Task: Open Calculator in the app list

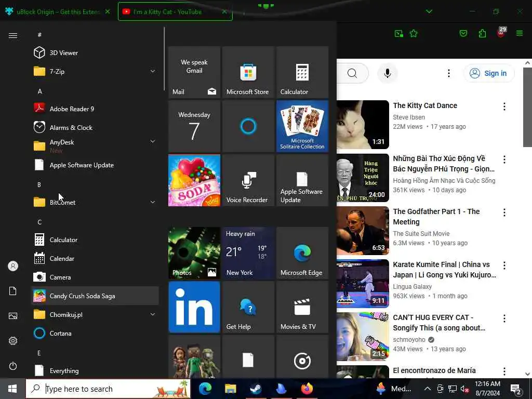Action: tap(95, 240)
